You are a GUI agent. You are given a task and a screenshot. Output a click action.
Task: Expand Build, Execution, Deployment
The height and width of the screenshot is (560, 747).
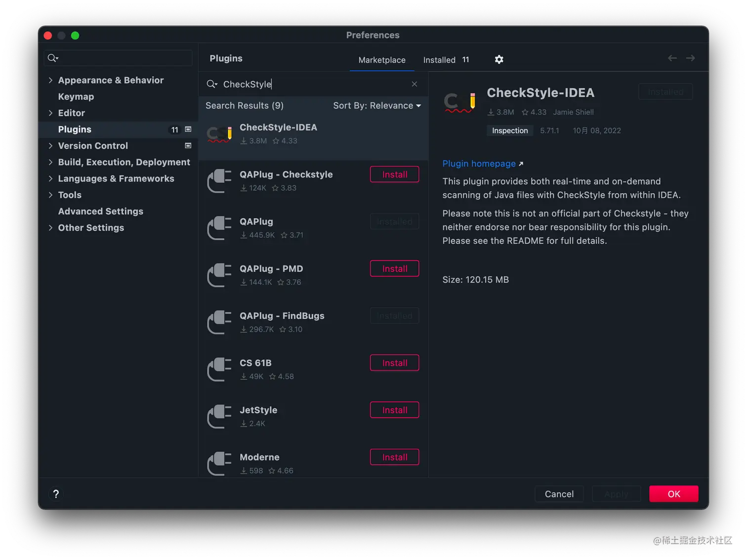click(50, 162)
